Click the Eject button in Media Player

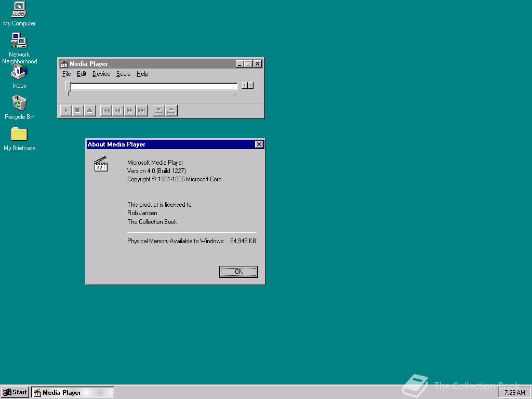click(x=89, y=111)
